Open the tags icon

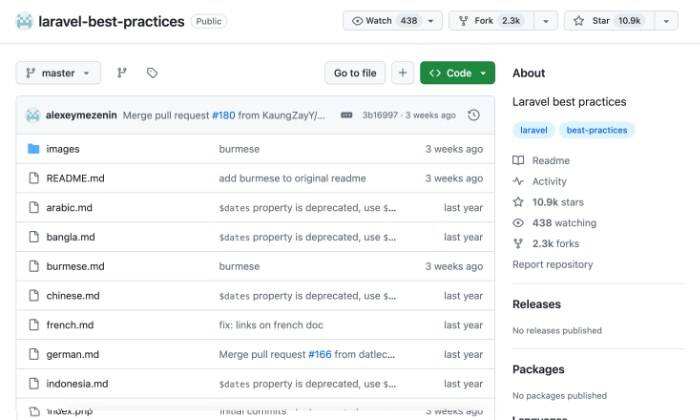pos(152,73)
